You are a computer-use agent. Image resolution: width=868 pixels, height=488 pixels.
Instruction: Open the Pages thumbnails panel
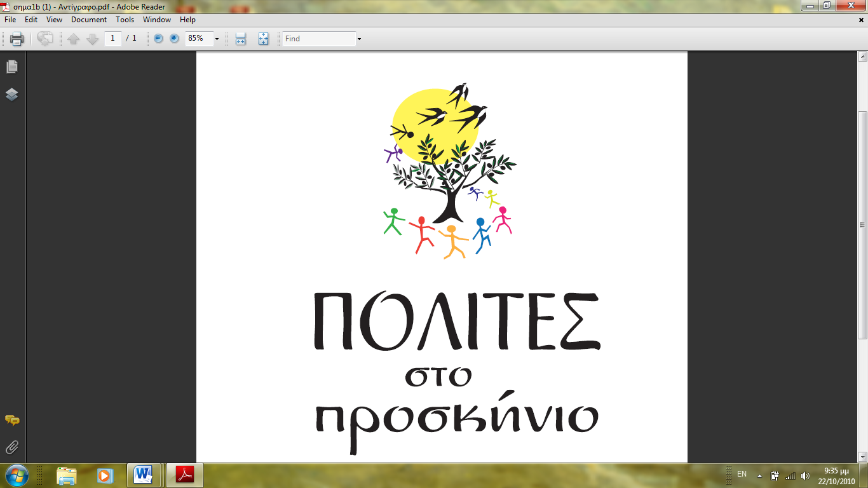coord(11,67)
